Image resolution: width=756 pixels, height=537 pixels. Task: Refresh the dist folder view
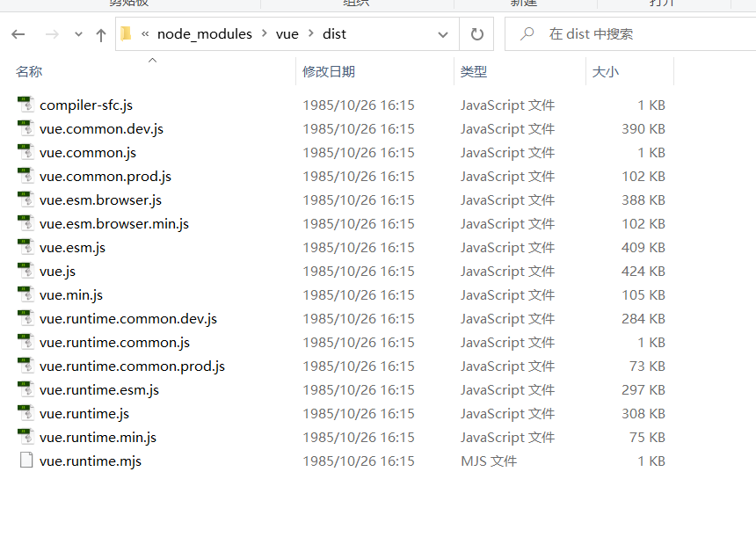click(476, 34)
